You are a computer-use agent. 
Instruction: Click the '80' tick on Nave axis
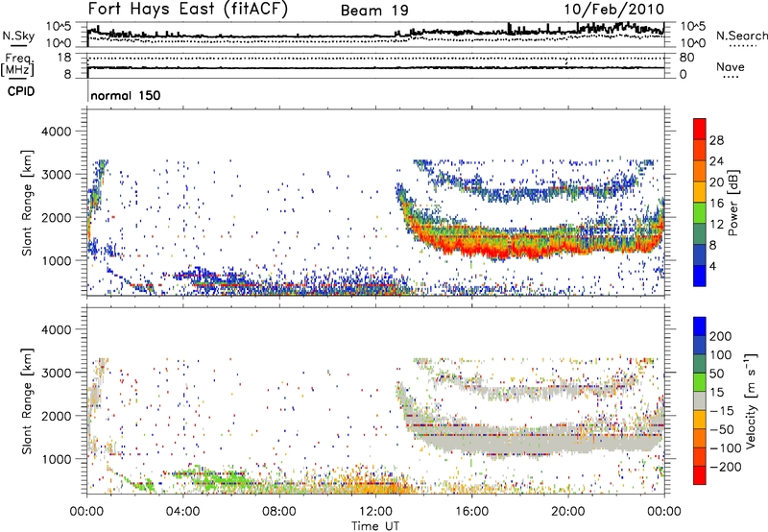tap(686, 58)
